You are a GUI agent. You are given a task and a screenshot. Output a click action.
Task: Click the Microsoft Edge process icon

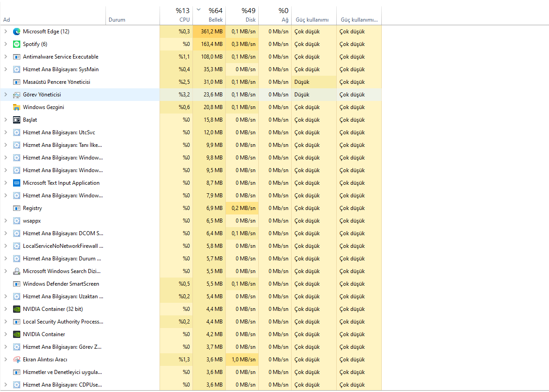coord(17,32)
